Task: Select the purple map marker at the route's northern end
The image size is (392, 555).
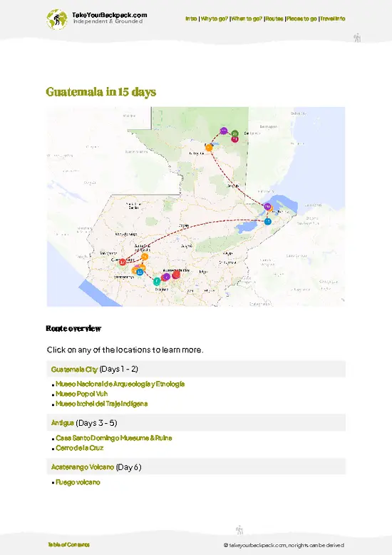Action: pos(224,131)
